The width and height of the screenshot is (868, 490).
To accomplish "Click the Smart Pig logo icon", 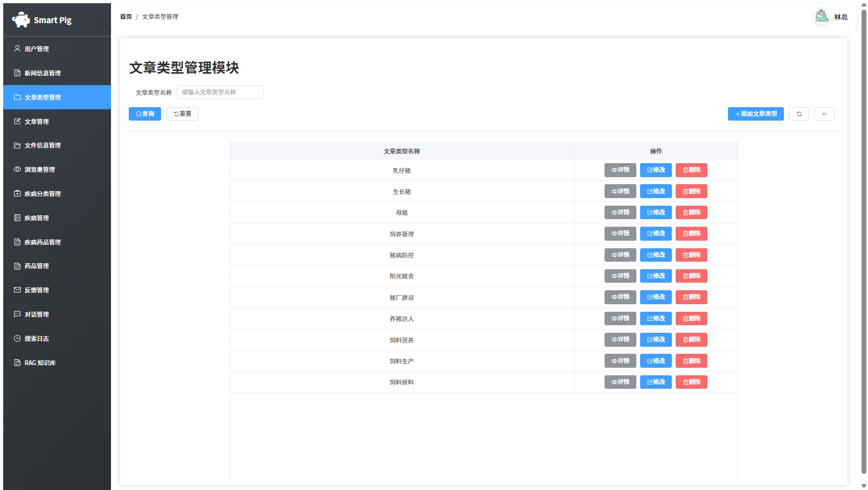I will pyautogui.click(x=21, y=20).
